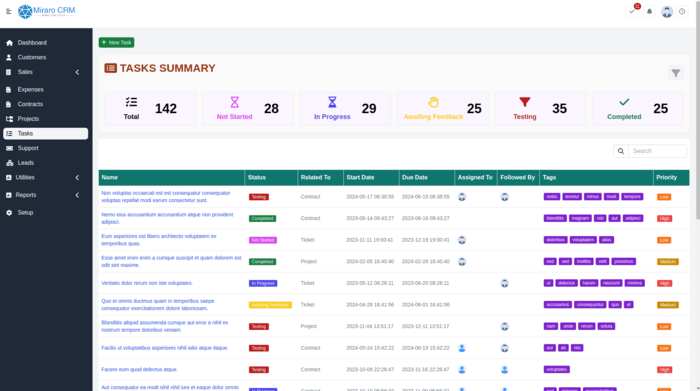Click follower avatar on 'Veritatis dolor rerum' row
Viewport: 700px width, 391px height.
[x=504, y=283]
